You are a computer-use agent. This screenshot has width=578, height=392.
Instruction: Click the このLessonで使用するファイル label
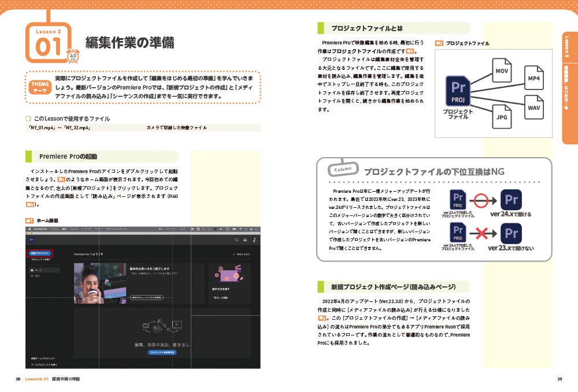pyautogui.click(x=72, y=118)
